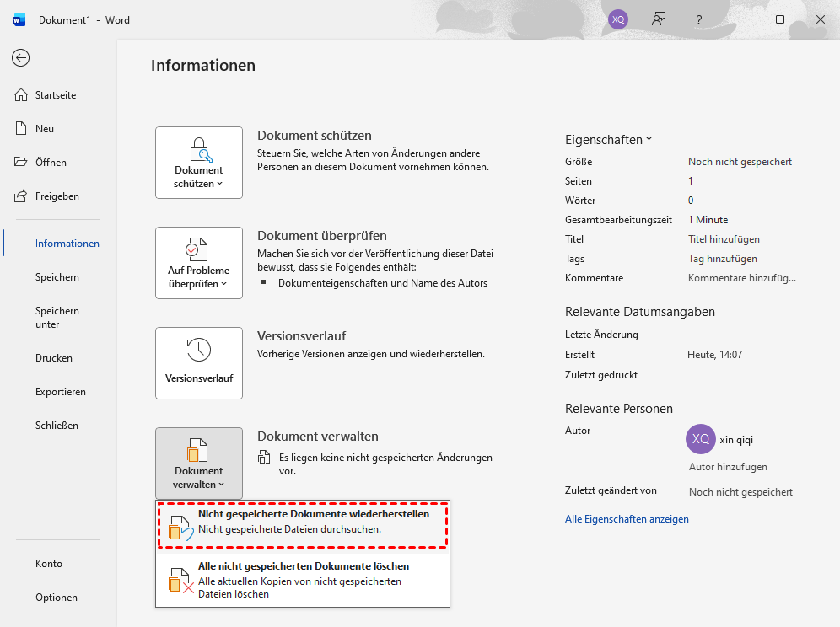Collapse the Dokument verwalten dropdown button
840x627 pixels.
199,463
